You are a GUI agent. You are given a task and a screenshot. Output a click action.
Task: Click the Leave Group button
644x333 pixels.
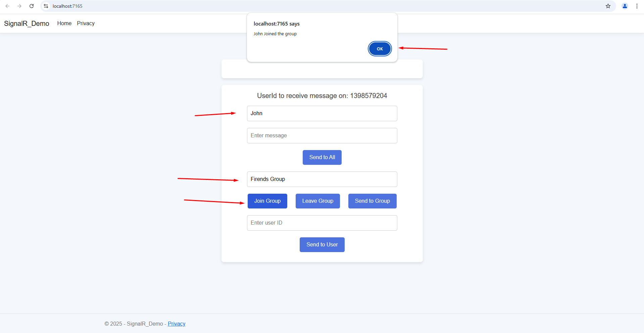click(317, 201)
